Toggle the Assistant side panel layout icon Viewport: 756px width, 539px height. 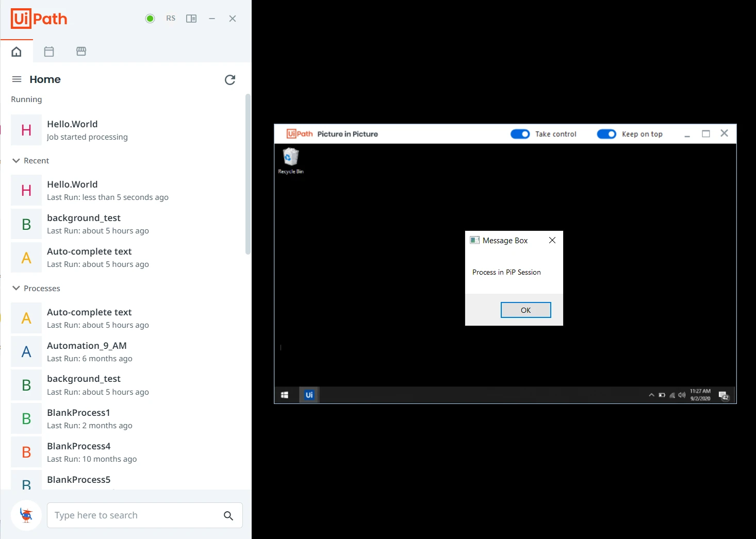pos(191,19)
